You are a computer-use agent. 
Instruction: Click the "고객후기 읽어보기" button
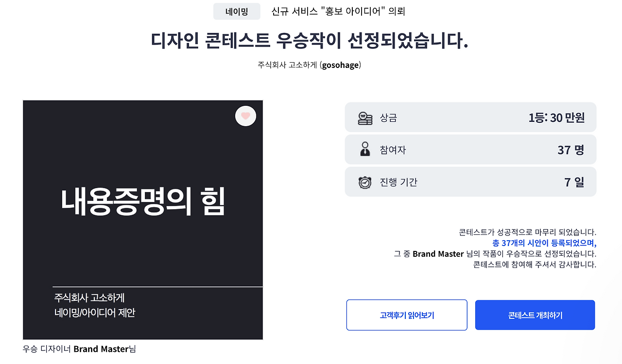point(406,314)
